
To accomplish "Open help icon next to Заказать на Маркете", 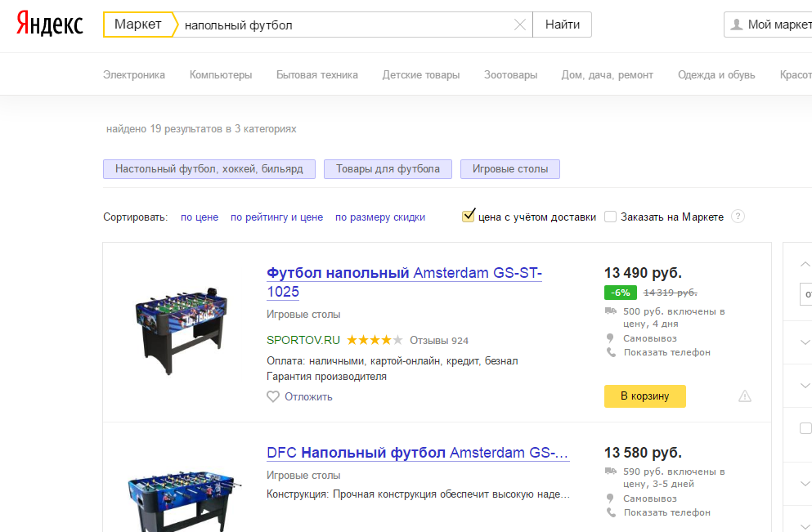I will pyautogui.click(x=738, y=217).
